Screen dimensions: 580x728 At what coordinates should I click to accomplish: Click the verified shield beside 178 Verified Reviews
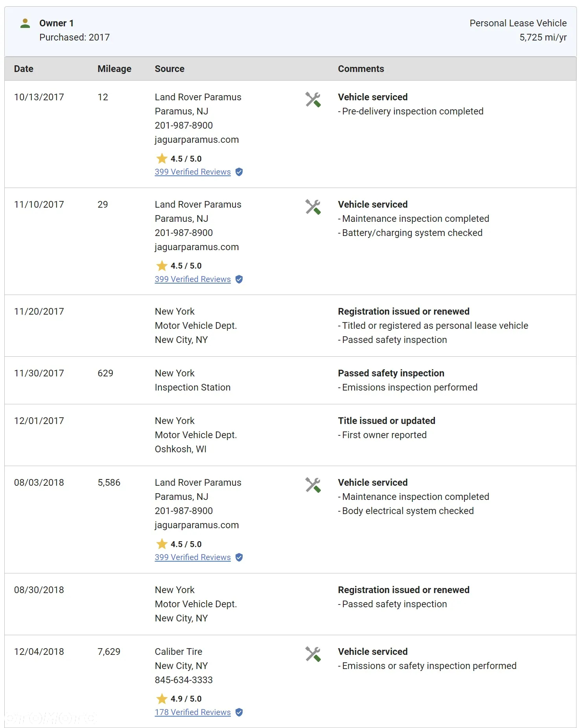pos(239,712)
